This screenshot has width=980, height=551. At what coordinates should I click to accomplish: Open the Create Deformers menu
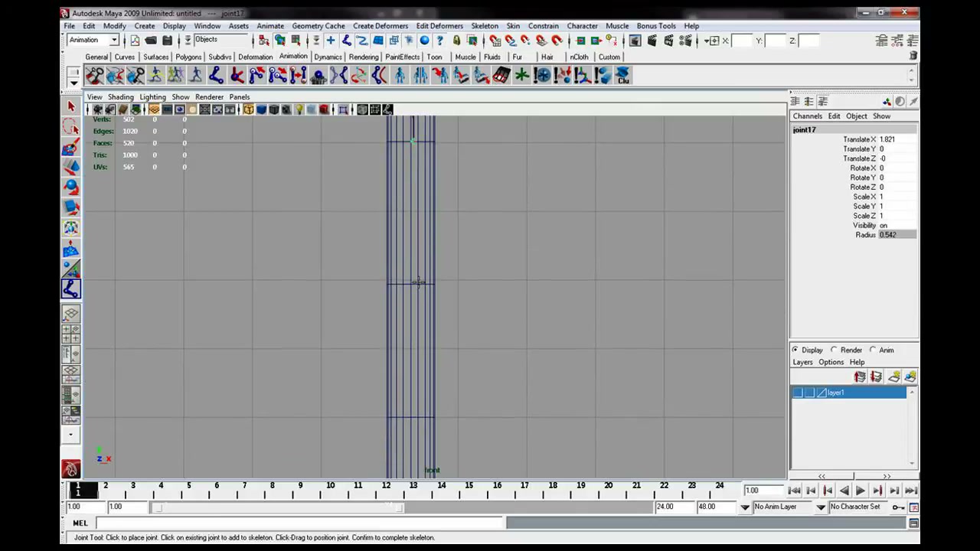pyautogui.click(x=381, y=26)
